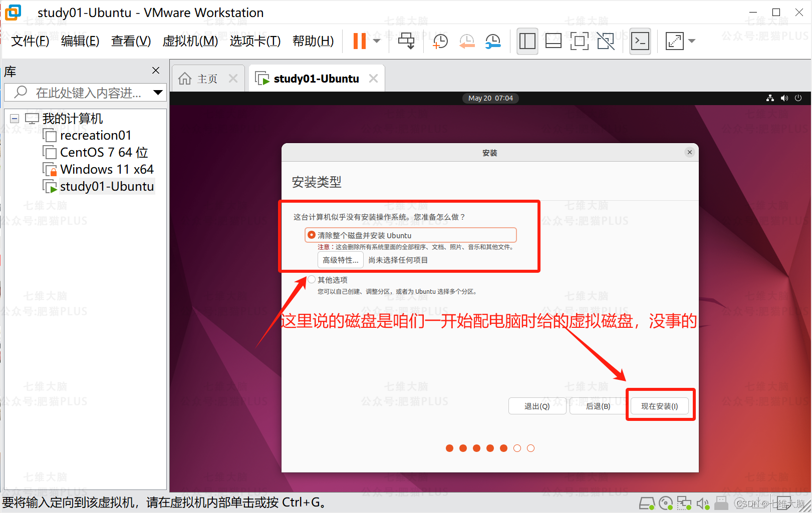The image size is (812, 513).
Task: Select the Windows 11 x64 virtual machine
Action: click(107, 169)
